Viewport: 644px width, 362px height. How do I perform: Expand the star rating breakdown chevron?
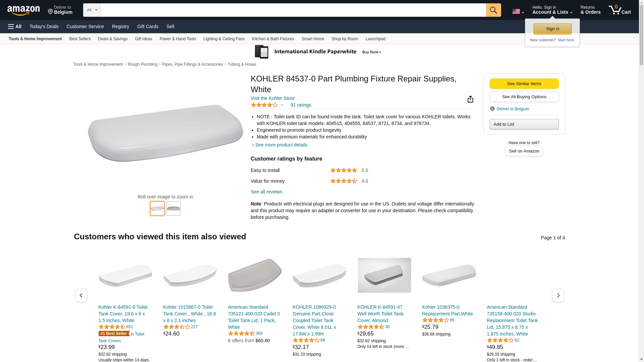pos(282,105)
